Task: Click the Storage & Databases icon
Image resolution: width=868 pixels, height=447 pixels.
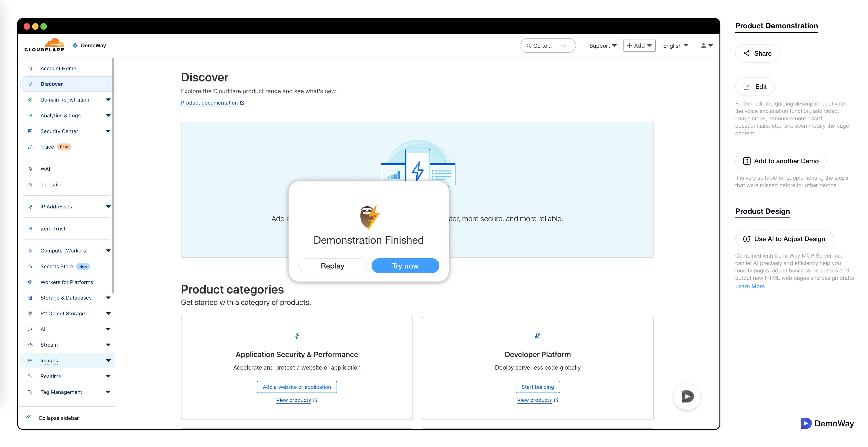Action: (x=30, y=298)
